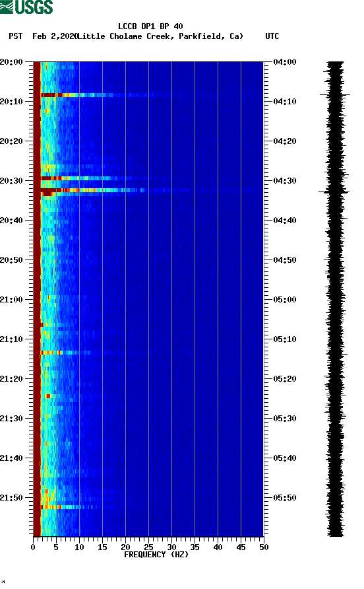Click the 21:10 PST time label
The height and width of the screenshot is (589, 364).
click(11, 339)
